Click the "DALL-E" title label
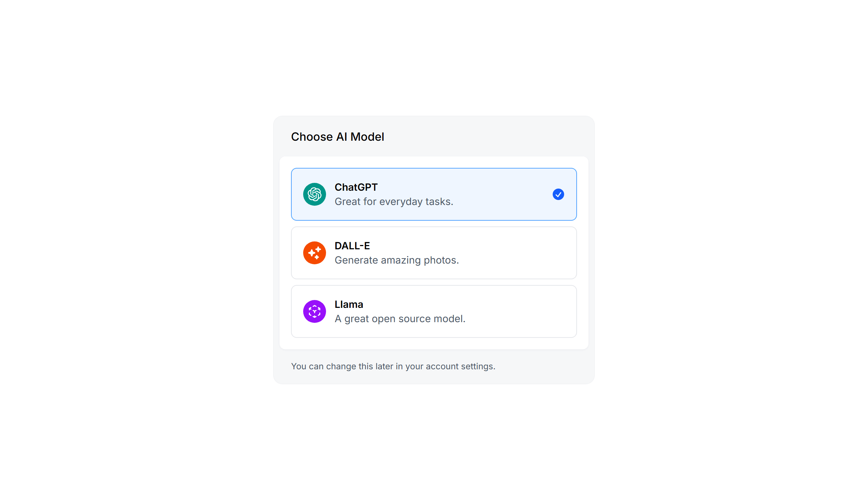 (352, 246)
